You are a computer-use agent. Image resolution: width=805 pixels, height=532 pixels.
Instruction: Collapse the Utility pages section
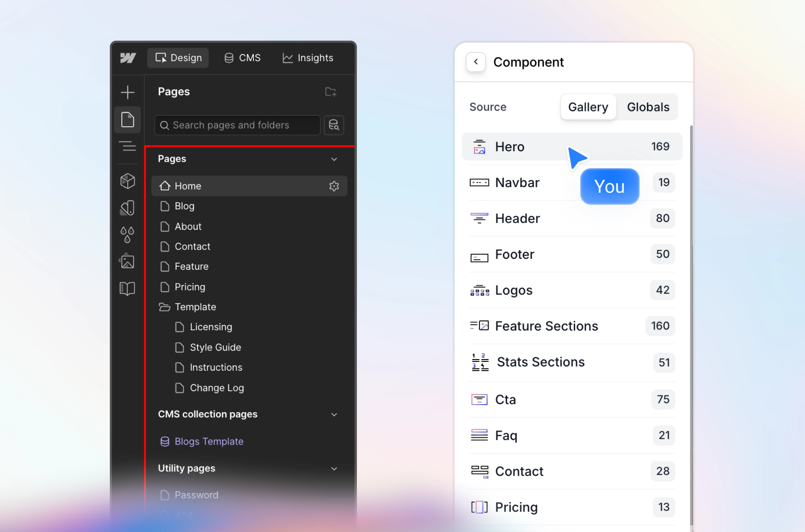[334, 468]
